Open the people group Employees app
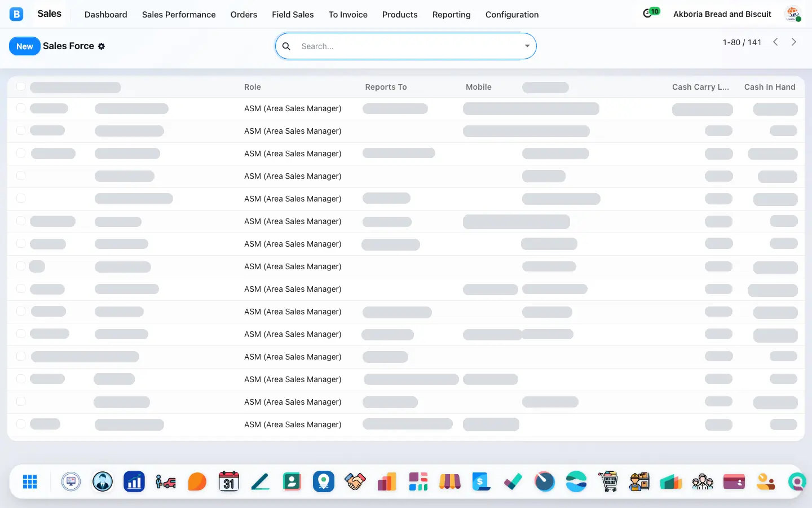 click(703, 481)
